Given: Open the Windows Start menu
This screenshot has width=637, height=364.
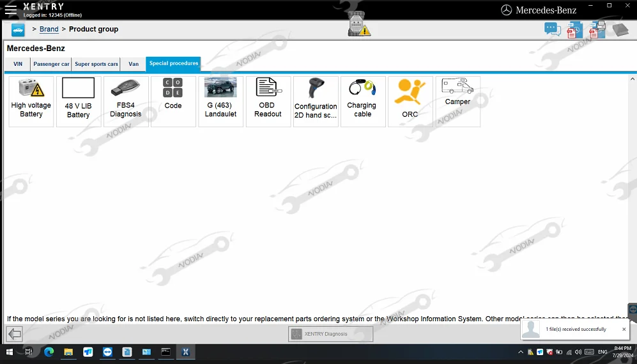Looking at the screenshot, I should (x=10, y=352).
